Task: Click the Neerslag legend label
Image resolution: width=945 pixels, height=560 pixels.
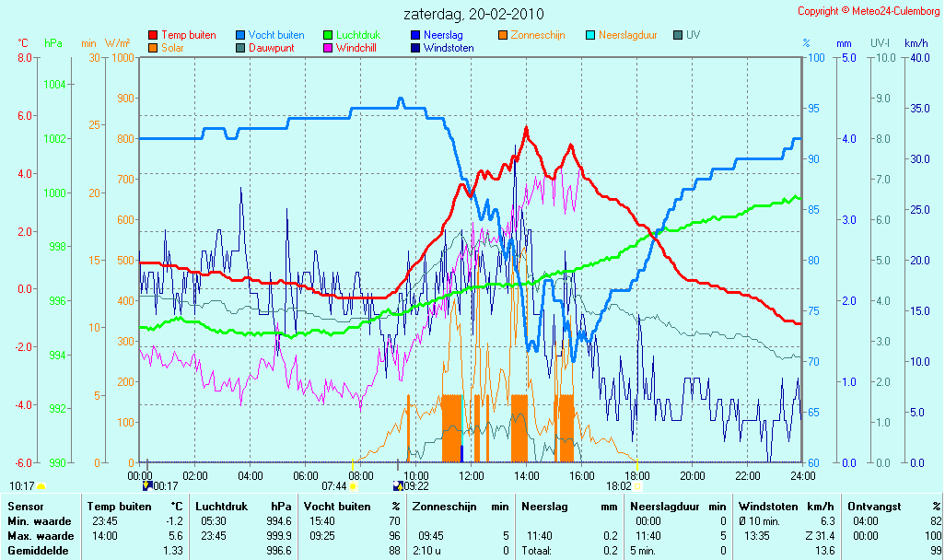Action: point(443,36)
